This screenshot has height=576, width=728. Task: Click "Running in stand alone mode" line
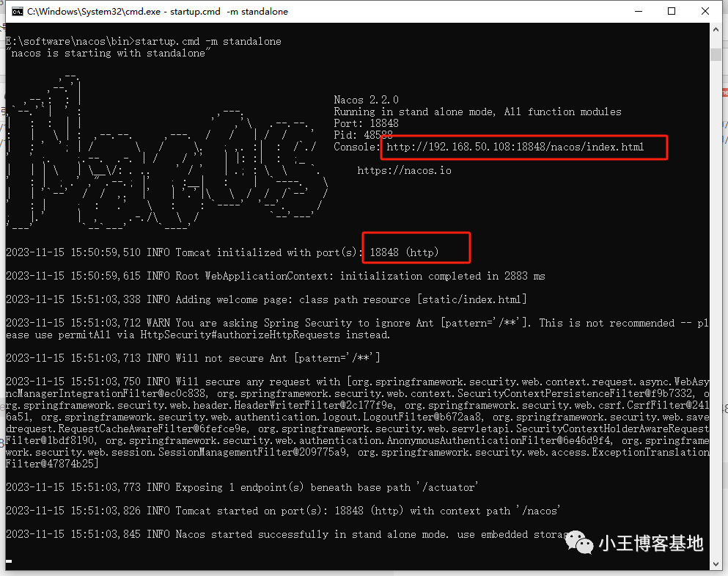tap(477, 112)
